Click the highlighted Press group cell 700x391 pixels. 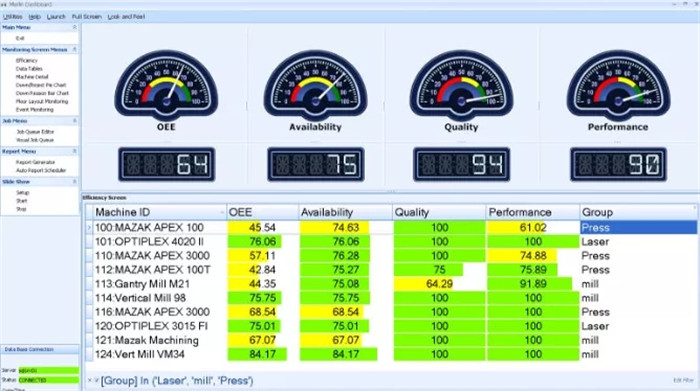pyautogui.click(x=638, y=228)
